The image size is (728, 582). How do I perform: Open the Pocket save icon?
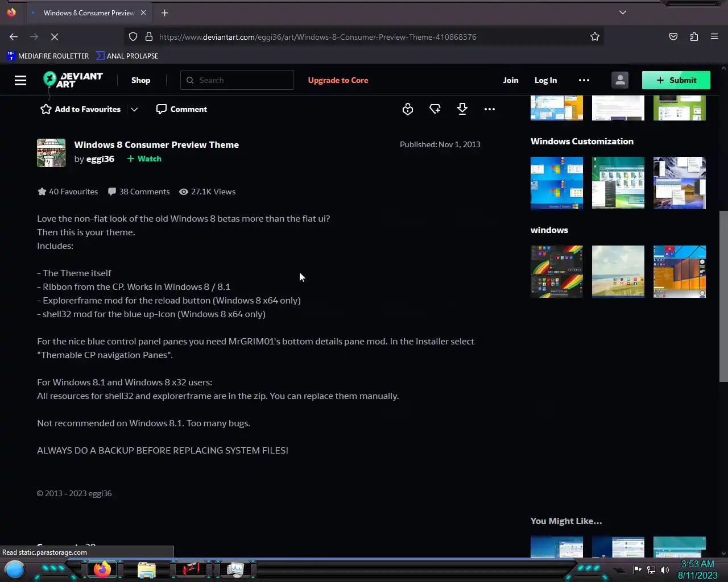point(673,36)
